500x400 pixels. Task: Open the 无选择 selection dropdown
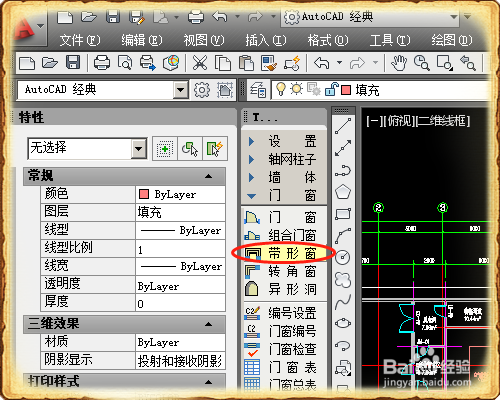pyautogui.click(x=139, y=149)
